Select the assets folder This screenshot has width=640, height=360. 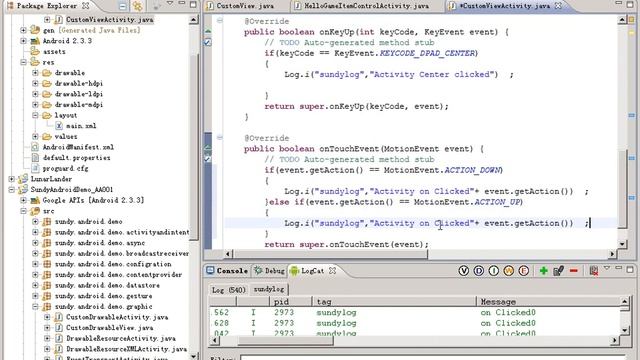(x=54, y=51)
